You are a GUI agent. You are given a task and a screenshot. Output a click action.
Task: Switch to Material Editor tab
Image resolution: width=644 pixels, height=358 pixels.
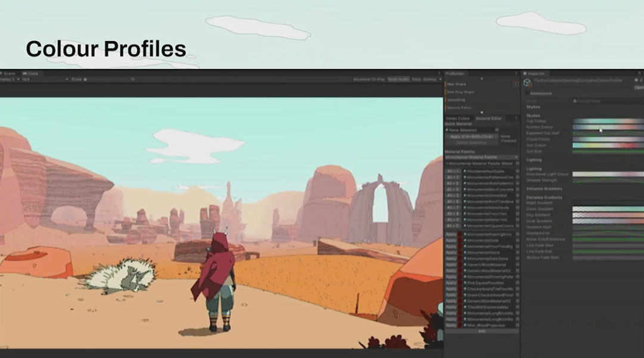489,118
